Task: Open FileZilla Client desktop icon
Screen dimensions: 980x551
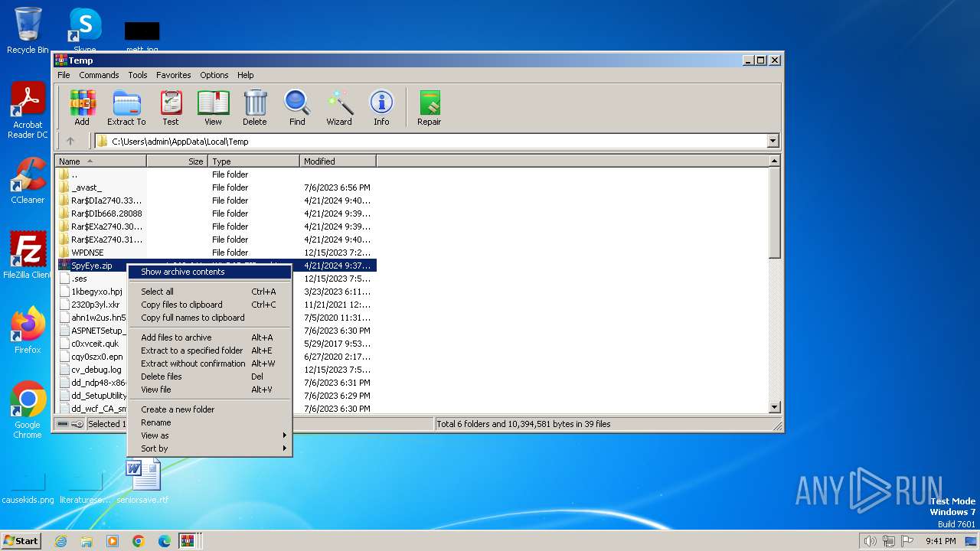Action: [x=28, y=256]
